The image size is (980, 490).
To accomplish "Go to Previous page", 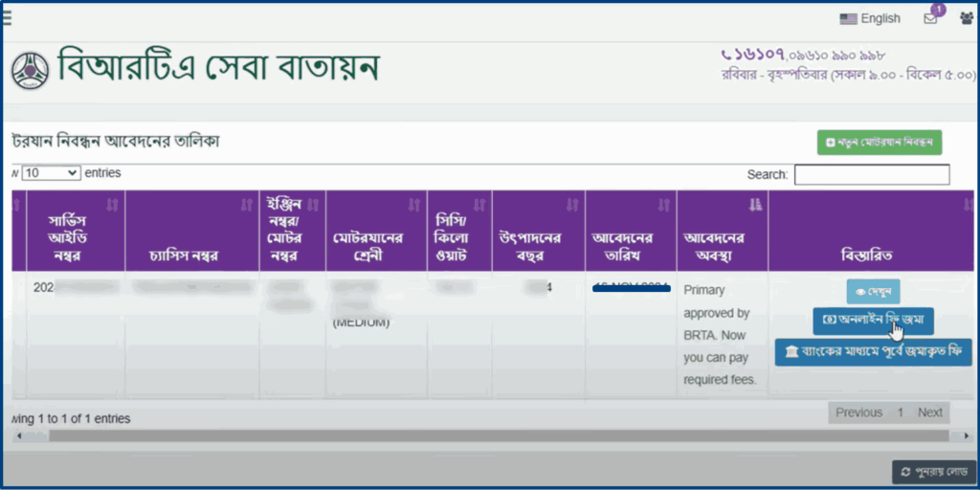I will (x=857, y=412).
